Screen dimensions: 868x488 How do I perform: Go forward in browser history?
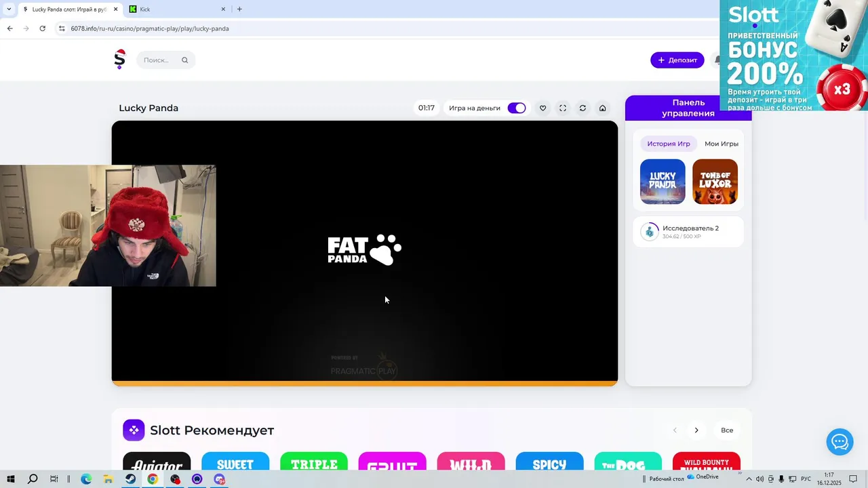click(26, 28)
